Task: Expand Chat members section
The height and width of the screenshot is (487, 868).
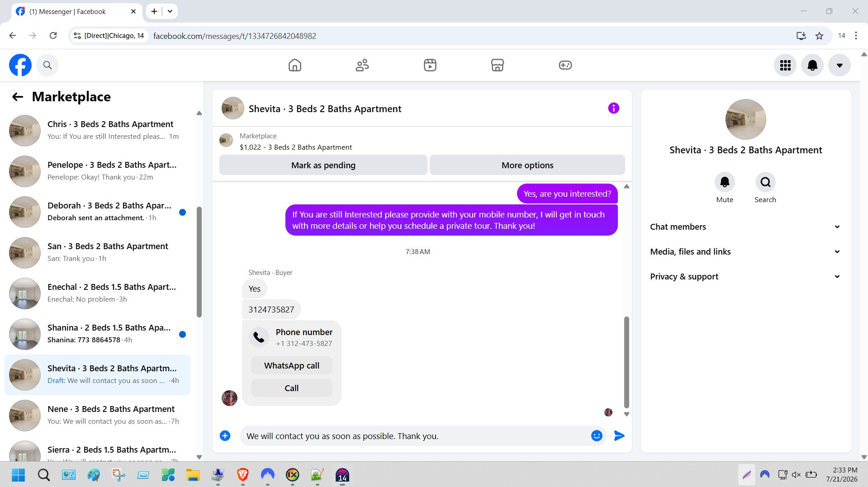Action: point(745,227)
